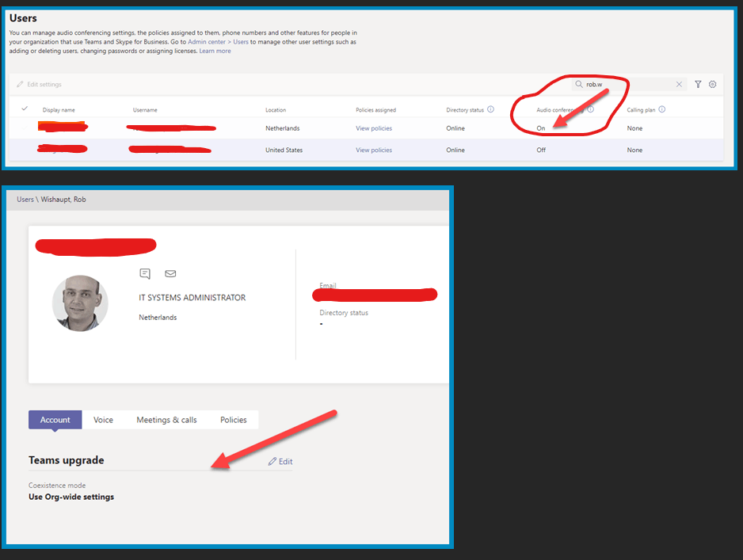Click the Use Org-wide settings value
This screenshot has height=560, width=743.
pyautogui.click(x=71, y=497)
